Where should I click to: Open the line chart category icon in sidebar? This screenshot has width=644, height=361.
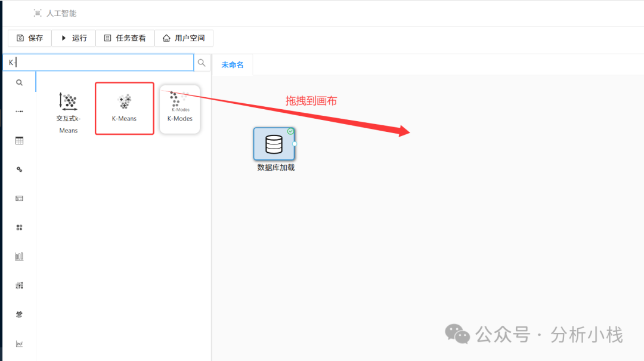click(x=19, y=344)
